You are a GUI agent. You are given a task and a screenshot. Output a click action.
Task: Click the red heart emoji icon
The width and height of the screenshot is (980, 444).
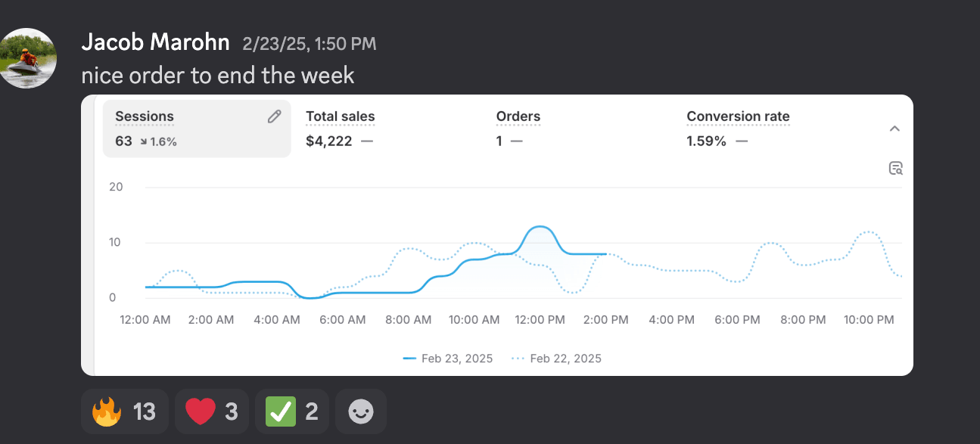[201, 411]
